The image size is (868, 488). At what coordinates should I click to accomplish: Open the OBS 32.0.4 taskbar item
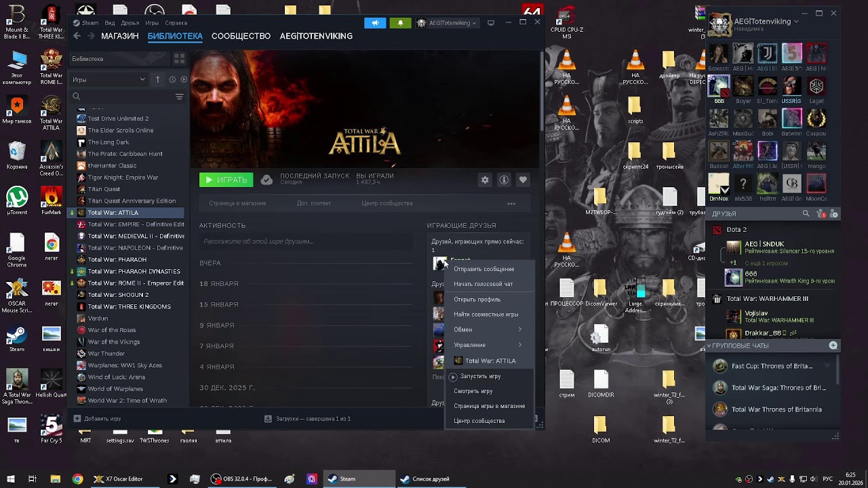241,479
